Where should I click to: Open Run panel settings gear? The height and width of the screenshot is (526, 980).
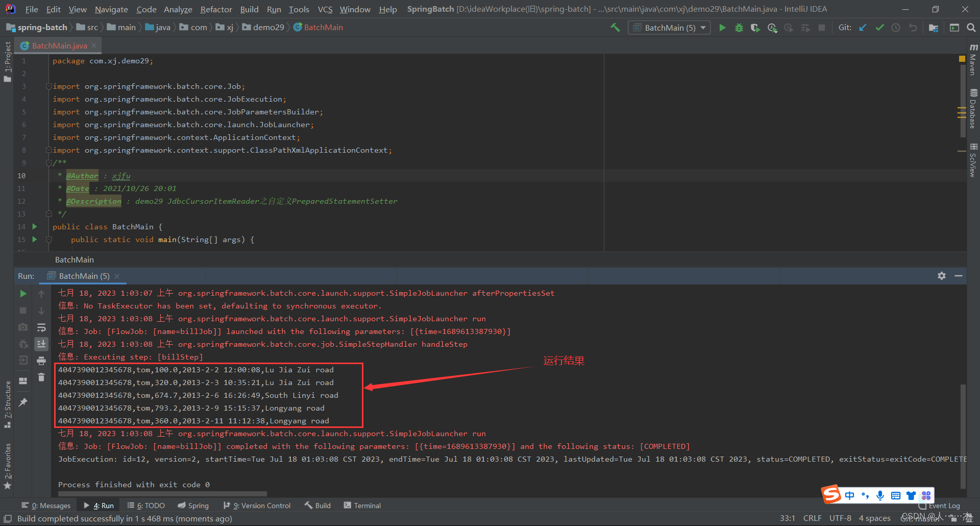pos(942,276)
